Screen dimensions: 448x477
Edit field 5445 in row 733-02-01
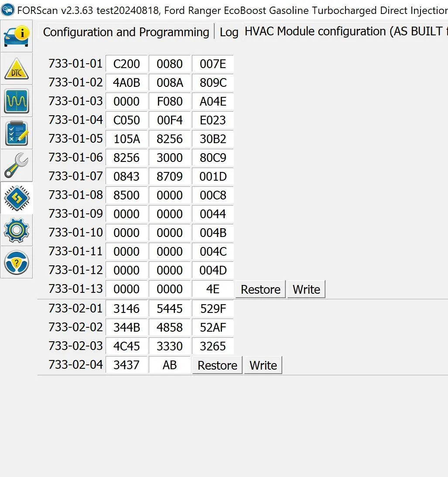pos(170,309)
